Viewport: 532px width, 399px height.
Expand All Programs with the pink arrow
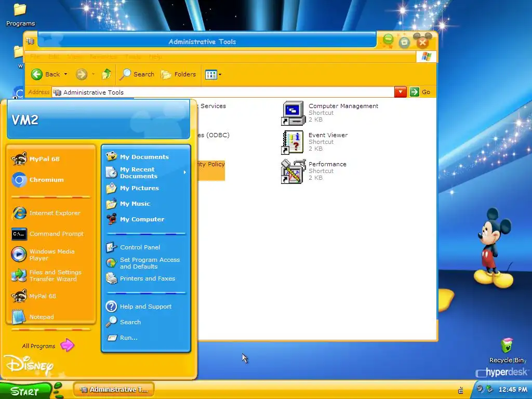point(48,345)
